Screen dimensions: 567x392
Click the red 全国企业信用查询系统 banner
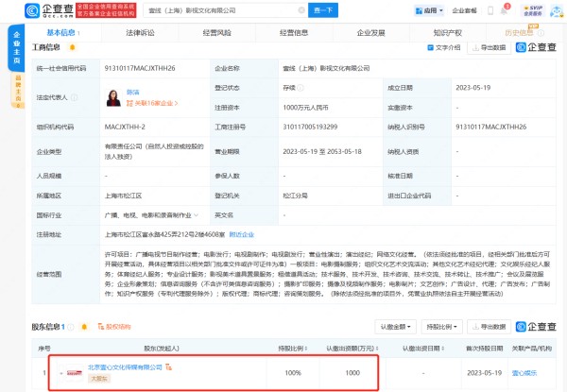point(106,10)
